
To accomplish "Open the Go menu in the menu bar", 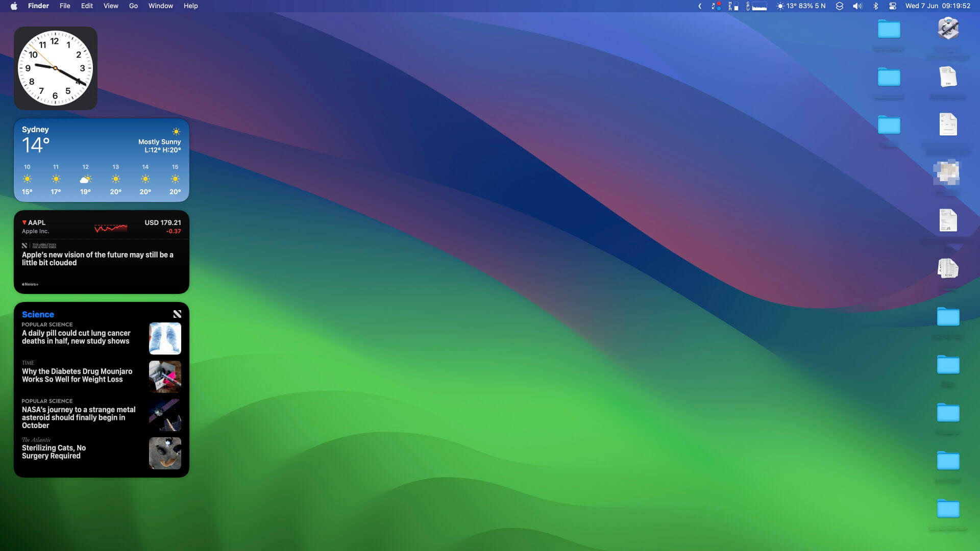I will (x=133, y=6).
